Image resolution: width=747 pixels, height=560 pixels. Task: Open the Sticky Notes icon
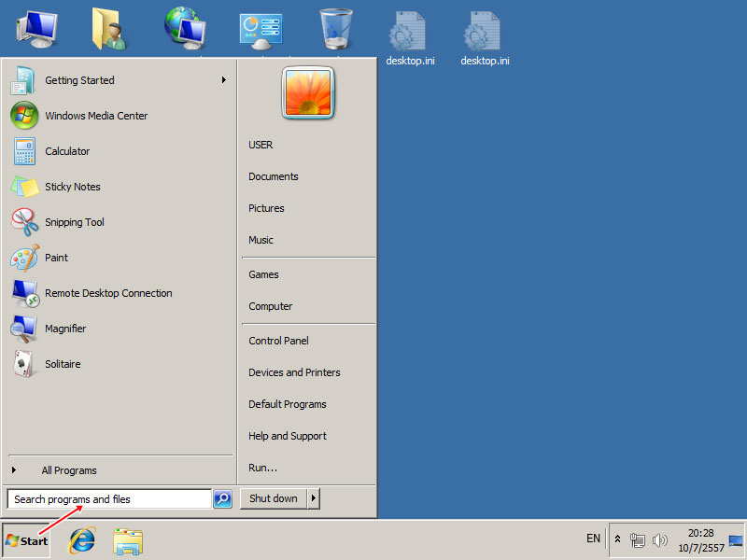tap(24, 186)
